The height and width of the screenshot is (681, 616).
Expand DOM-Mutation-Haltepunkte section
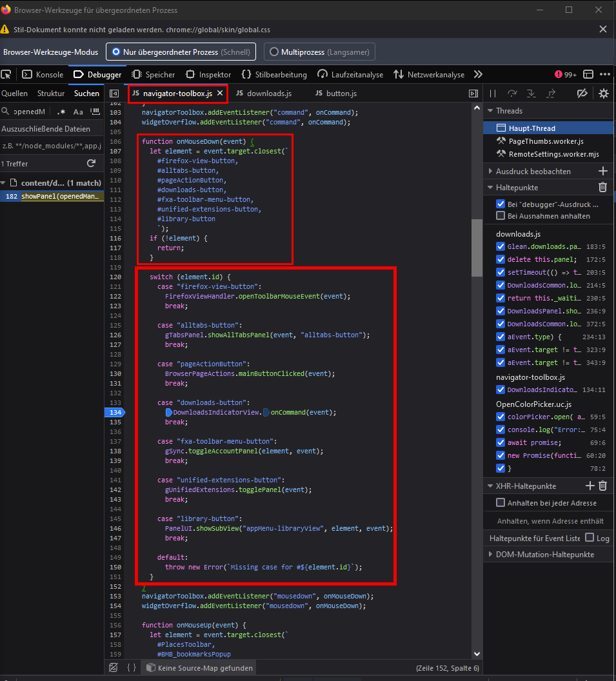[x=490, y=554]
